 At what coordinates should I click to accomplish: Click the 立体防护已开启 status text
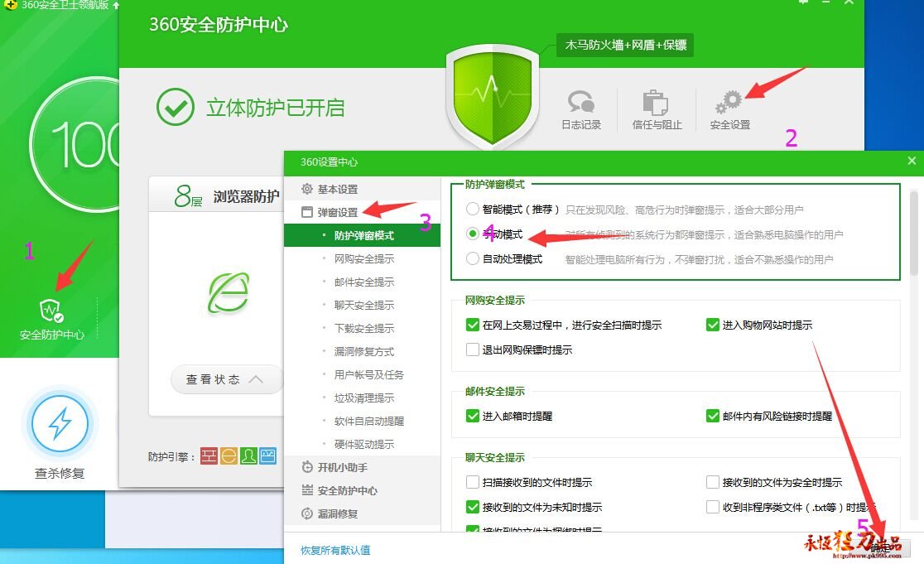(275, 108)
